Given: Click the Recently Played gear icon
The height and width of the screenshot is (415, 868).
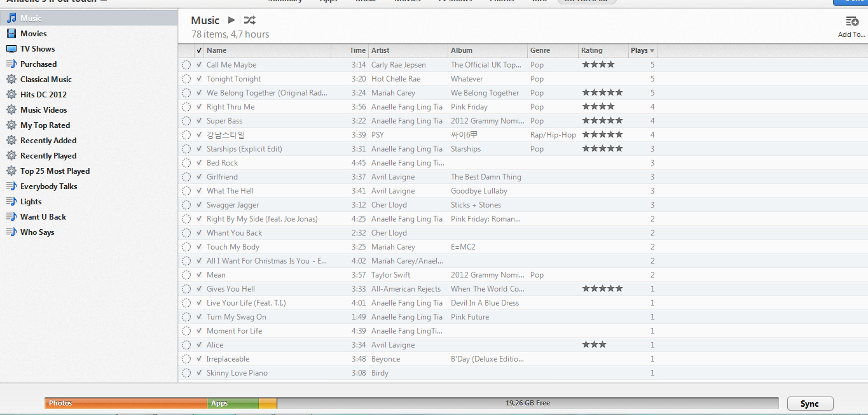Looking at the screenshot, I should coord(11,156).
